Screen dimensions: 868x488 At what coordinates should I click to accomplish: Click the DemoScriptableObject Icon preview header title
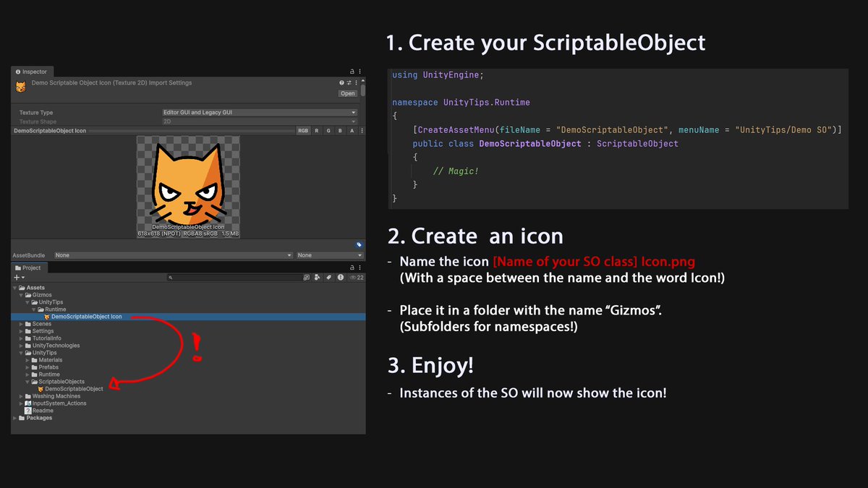click(49, 131)
